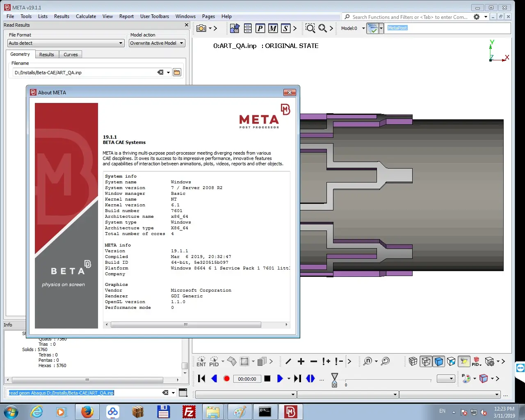Image resolution: width=525 pixels, height=420 pixels.
Task: Expand the Model:0 dropdown arrow
Action: [x=363, y=28]
